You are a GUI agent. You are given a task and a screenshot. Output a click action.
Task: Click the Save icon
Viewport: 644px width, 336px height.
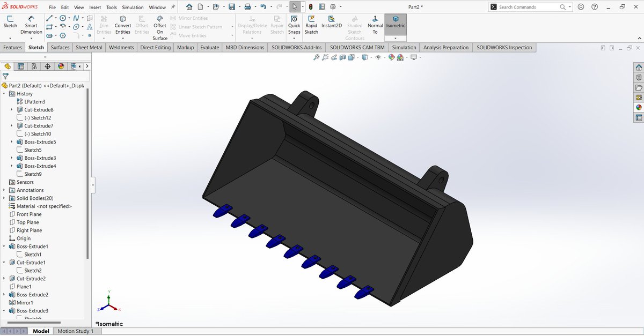[x=231, y=7]
